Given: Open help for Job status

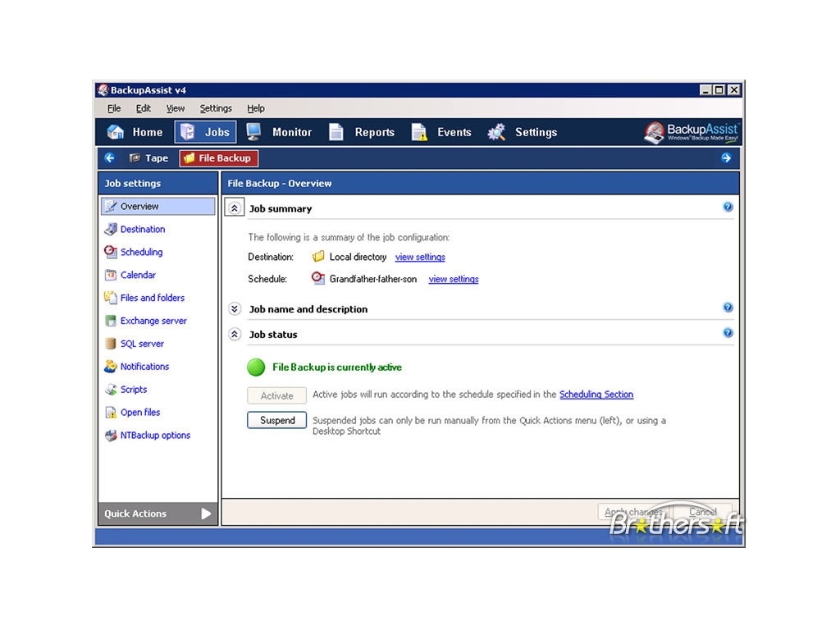Looking at the screenshot, I should 728,333.
